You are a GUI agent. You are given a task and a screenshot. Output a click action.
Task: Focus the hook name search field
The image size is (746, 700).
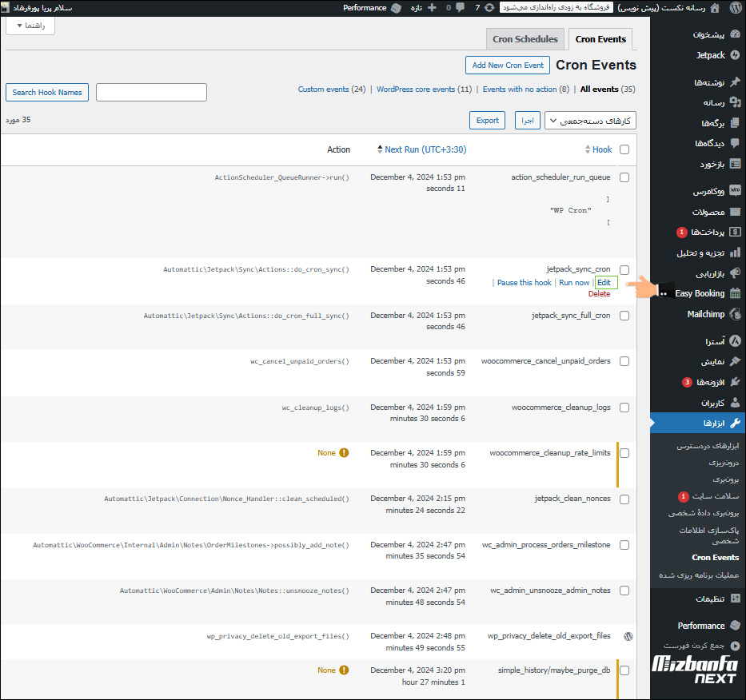pyautogui.click(x=151, y=92)
